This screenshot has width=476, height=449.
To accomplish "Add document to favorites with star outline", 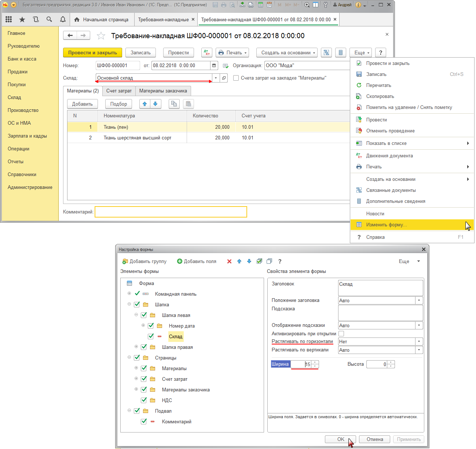I will pos(101,36).
